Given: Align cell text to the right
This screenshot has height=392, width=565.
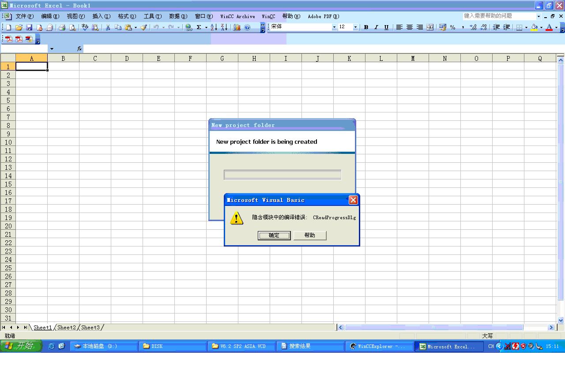Looking at the screenshot, I should pos(419,27).
